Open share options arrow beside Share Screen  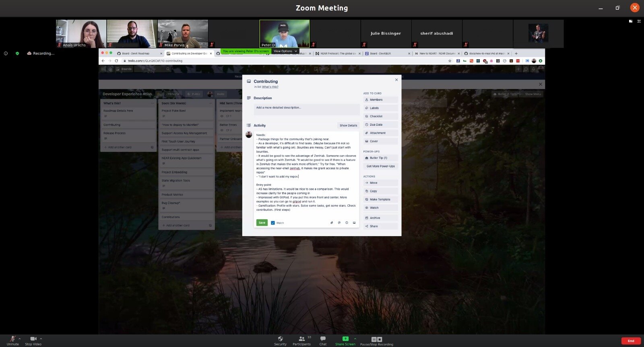pyautogui.click(x=355, y=339)
